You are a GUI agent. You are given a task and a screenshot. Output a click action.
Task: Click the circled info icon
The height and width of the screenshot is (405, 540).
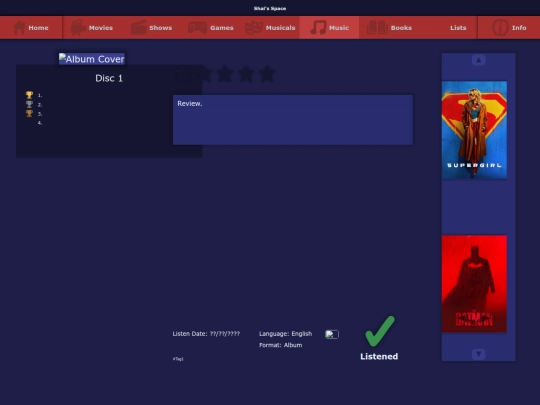tap(500, 28)
